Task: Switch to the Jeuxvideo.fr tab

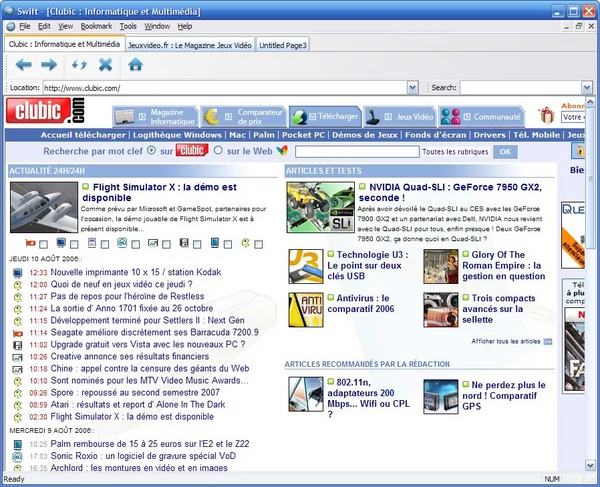Action: (190, 45)
